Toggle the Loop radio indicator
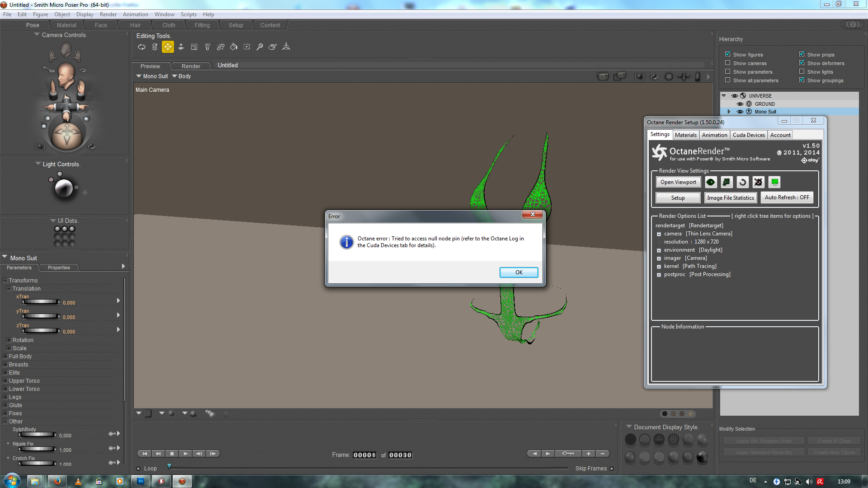The height and width of the screenshot is (488, 868). [138, 469]
